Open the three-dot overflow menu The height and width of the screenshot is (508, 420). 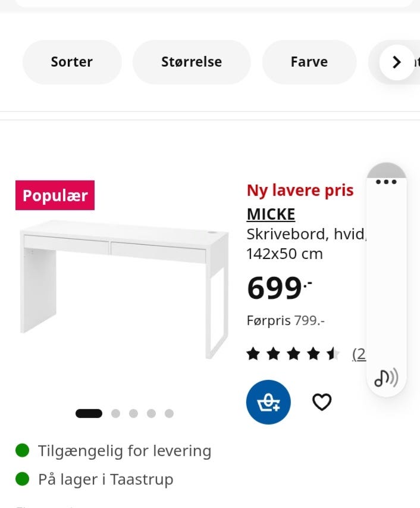(387, 182)
